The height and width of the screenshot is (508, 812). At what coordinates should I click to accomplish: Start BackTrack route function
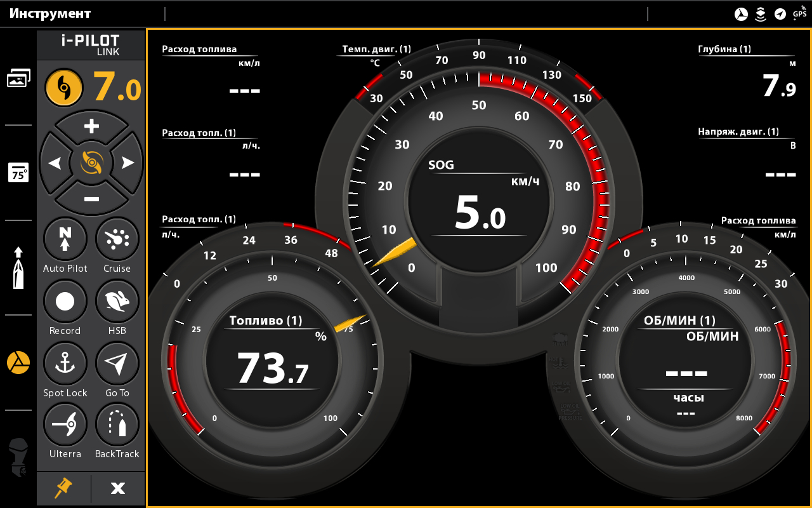(x=117, y=425)
